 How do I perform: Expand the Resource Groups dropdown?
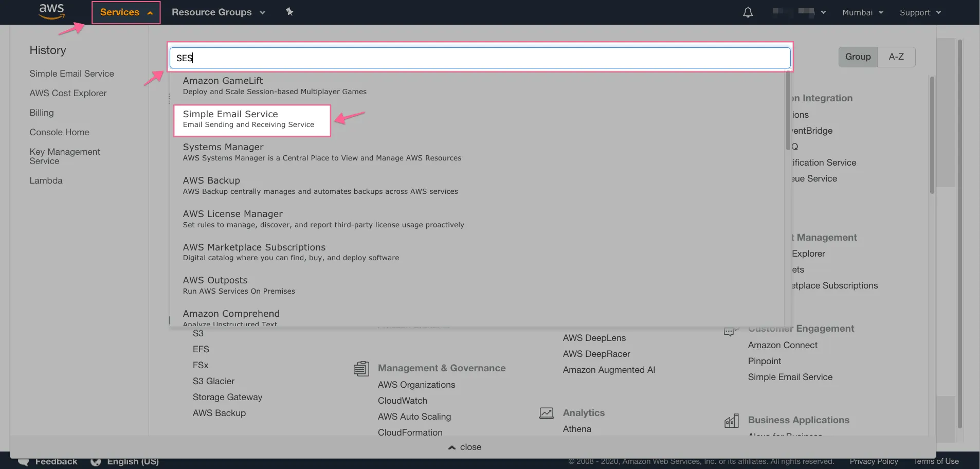[219, 12]
